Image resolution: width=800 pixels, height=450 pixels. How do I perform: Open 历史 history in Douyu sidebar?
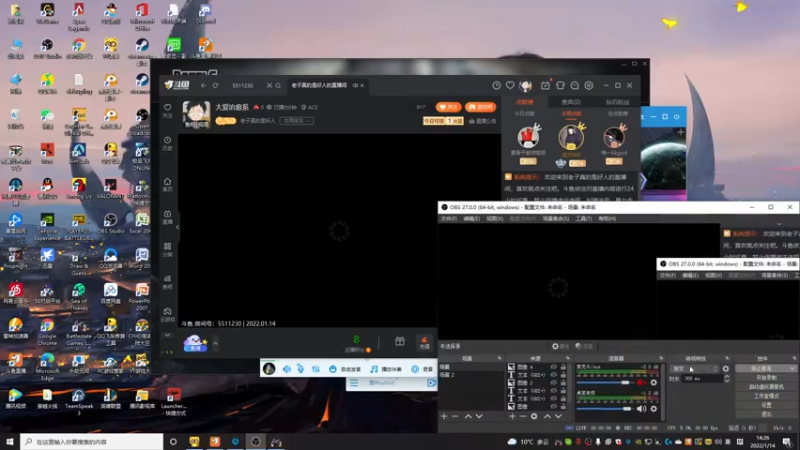coord(167,143)
